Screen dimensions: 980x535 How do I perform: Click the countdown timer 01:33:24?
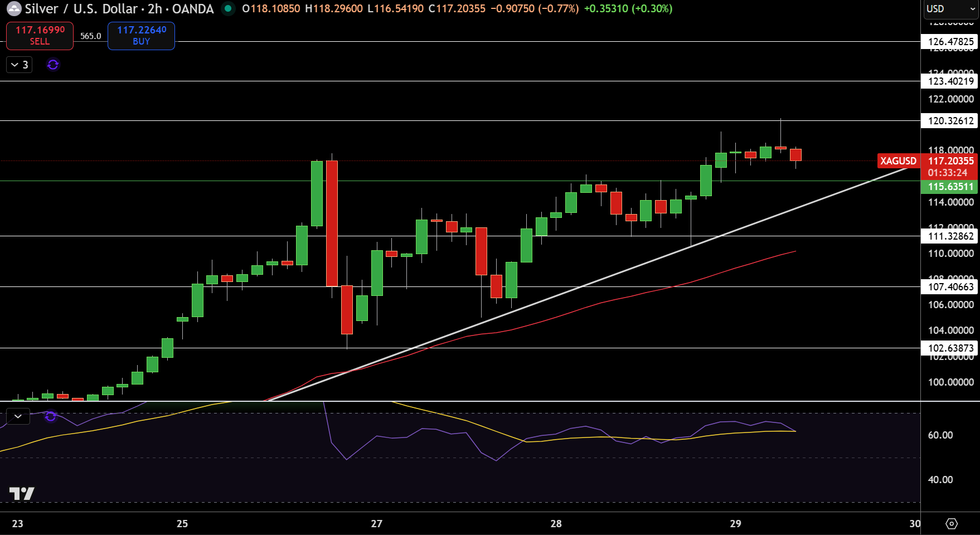tap(948, 173)
